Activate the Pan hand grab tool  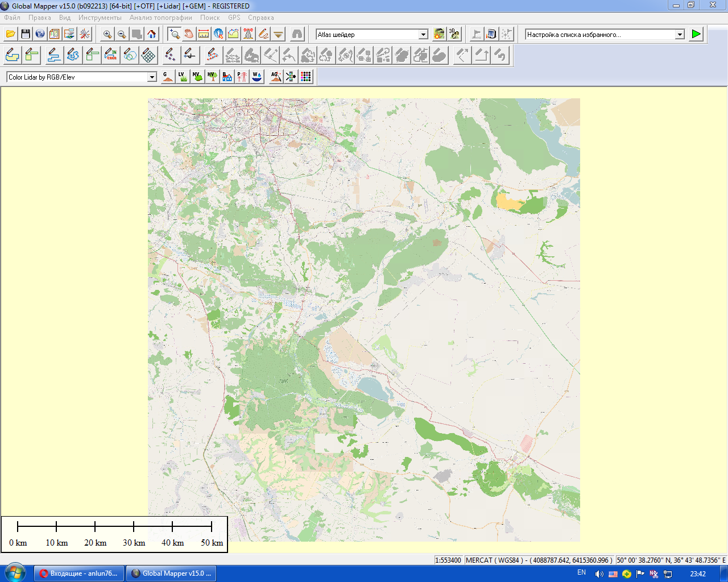(189, 34)
